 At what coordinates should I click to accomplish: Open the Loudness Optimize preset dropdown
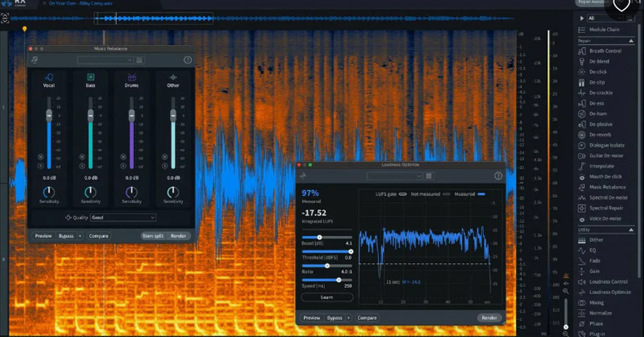pos(394,175)
